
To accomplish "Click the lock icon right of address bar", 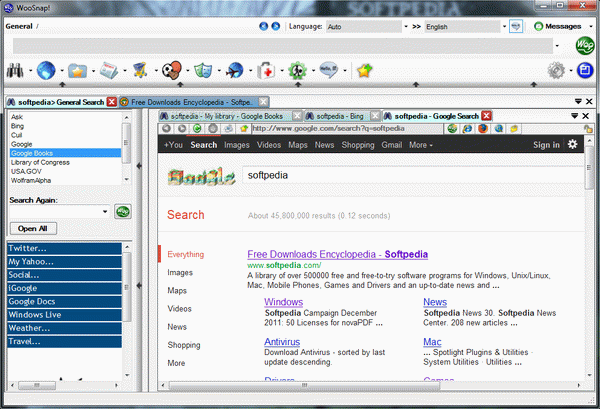I will pos(588,129).
